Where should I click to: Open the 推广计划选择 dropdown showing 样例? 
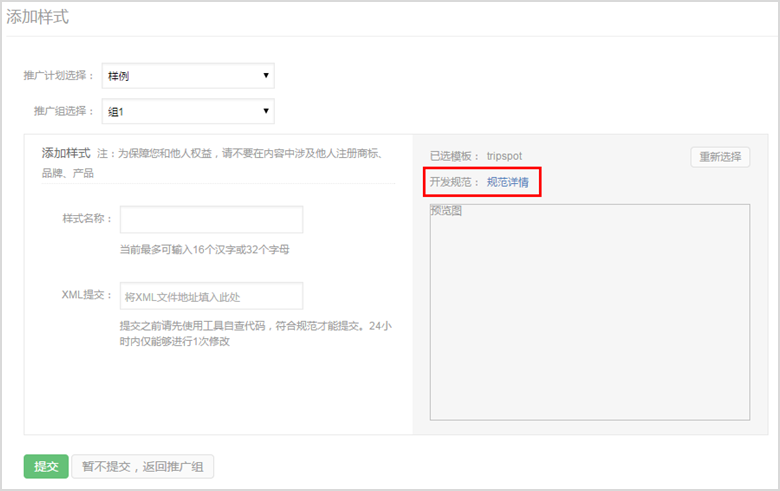(x=188, y=76)
